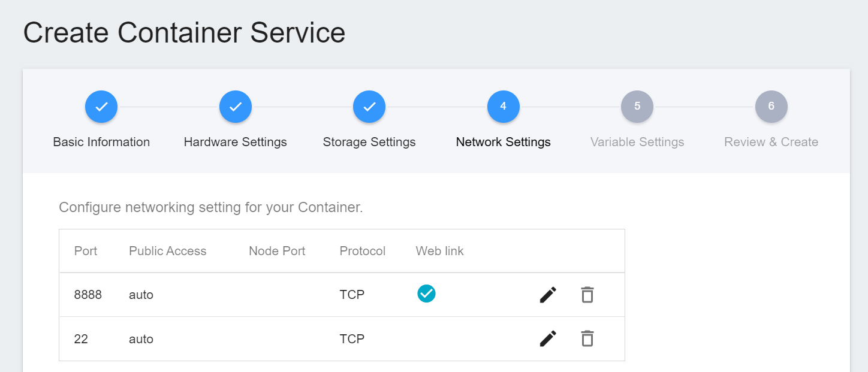Open the Variable Settings step label
Image resolution: width=868 pixels, height=372 pixels.
pos(637,142)
